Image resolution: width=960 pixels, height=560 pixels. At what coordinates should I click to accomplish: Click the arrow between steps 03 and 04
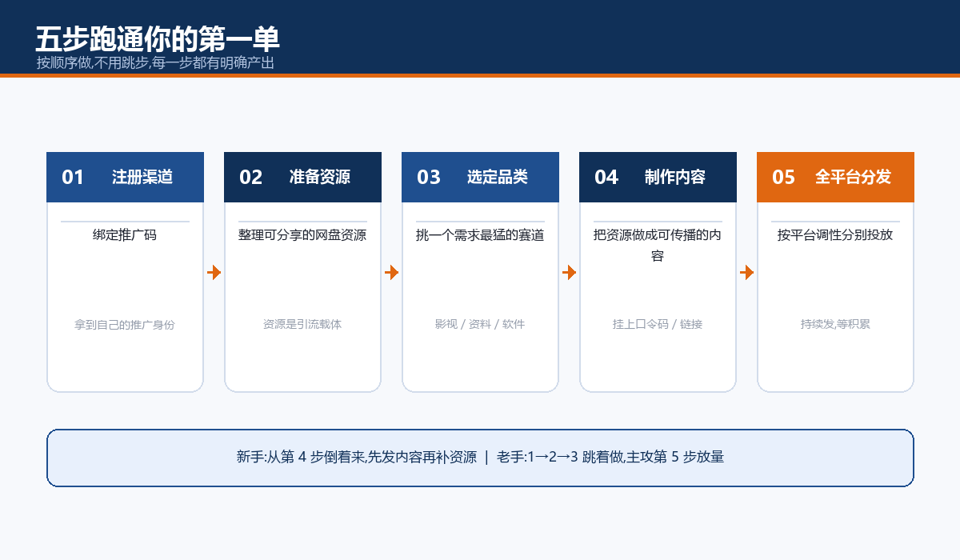[x=570, y=273]
